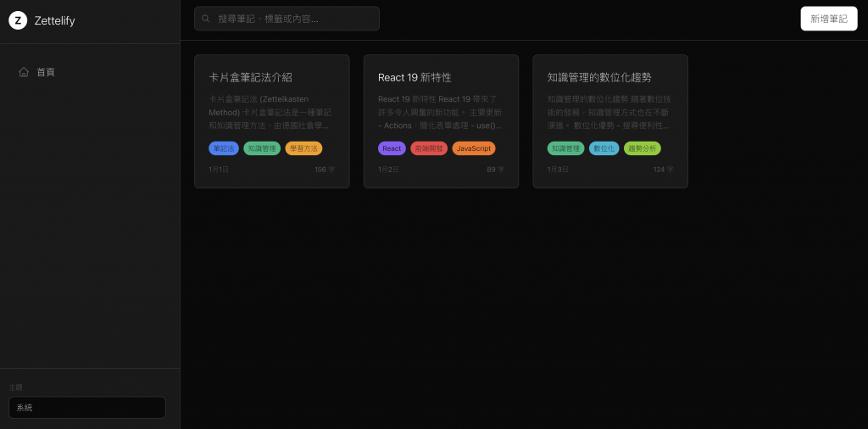Select the 學習方法 tag

point(304,148)
